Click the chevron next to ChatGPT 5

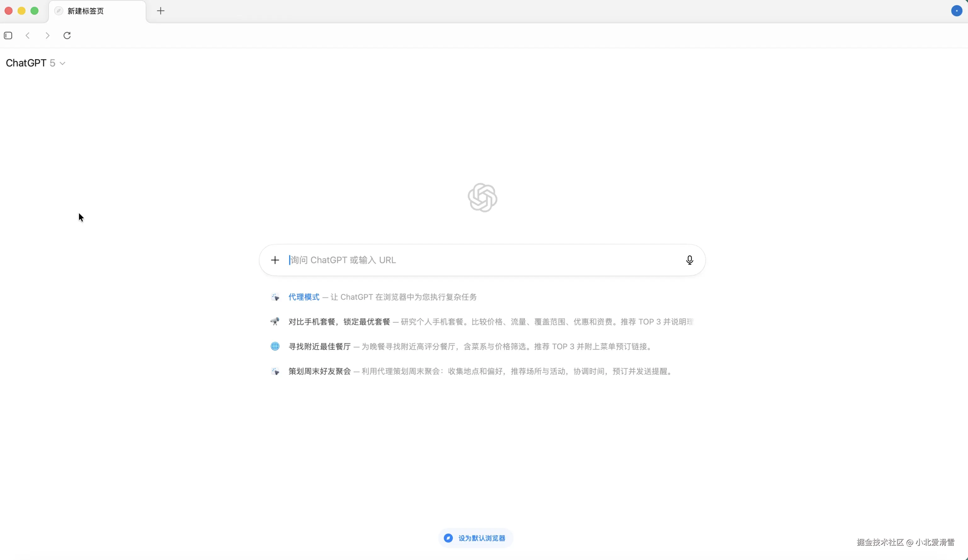pyautogui.click(x=63, y=63)
